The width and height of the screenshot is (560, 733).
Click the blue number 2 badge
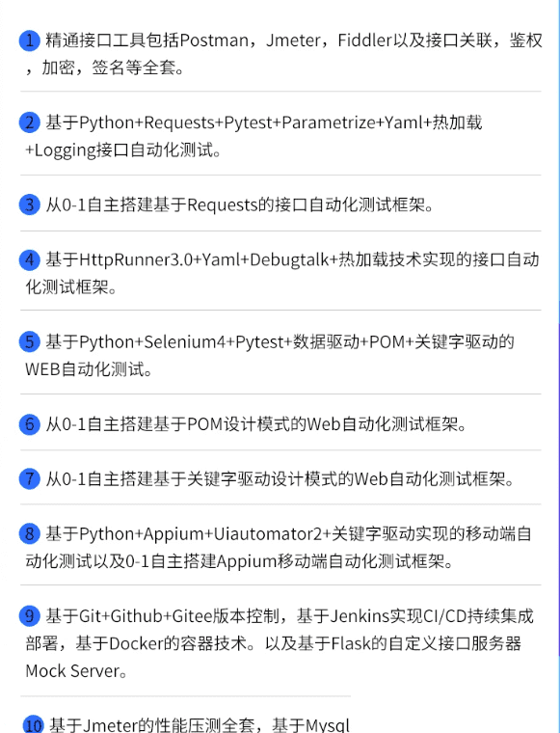click(30, 122)
